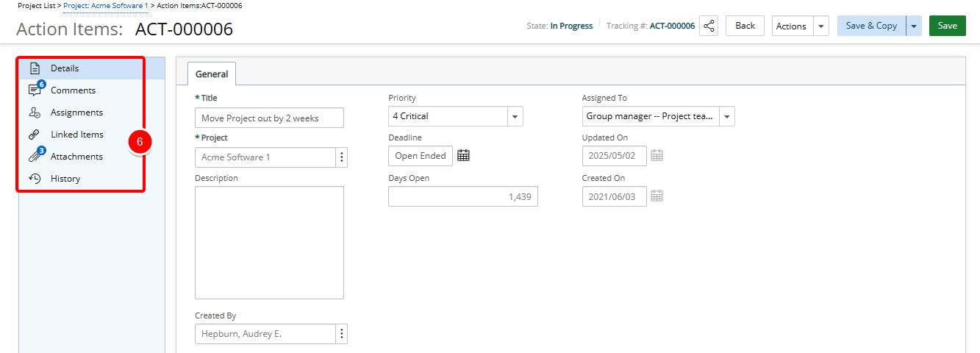Follow the Project: Acme Software 1 breadcrumb
This screenshot has height=353, width=980.
coord(106,6)
